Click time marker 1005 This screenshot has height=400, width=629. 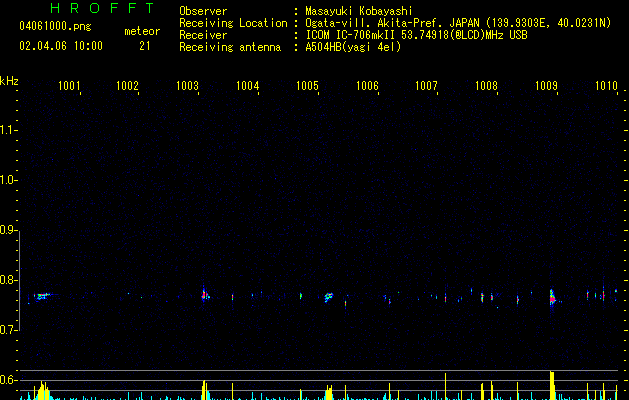click(x=307, y=86)
